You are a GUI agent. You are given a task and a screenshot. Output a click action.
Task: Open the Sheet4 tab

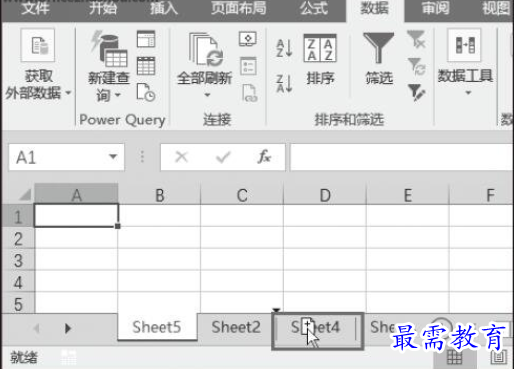[x=316, y=328]
